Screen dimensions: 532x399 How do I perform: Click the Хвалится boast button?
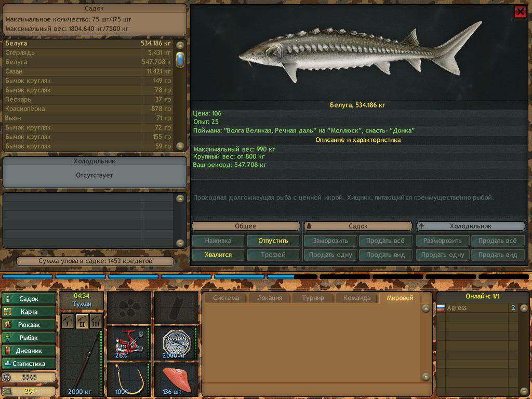pos(218,255)
